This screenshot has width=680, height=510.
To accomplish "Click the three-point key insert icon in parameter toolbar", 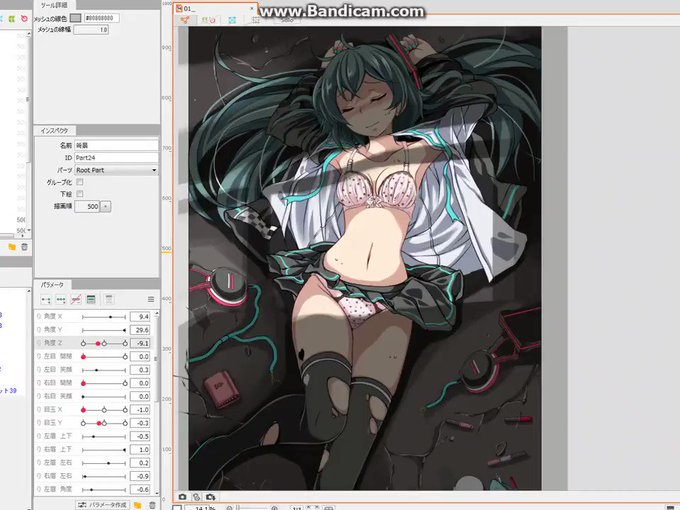I will pos(61,299).
